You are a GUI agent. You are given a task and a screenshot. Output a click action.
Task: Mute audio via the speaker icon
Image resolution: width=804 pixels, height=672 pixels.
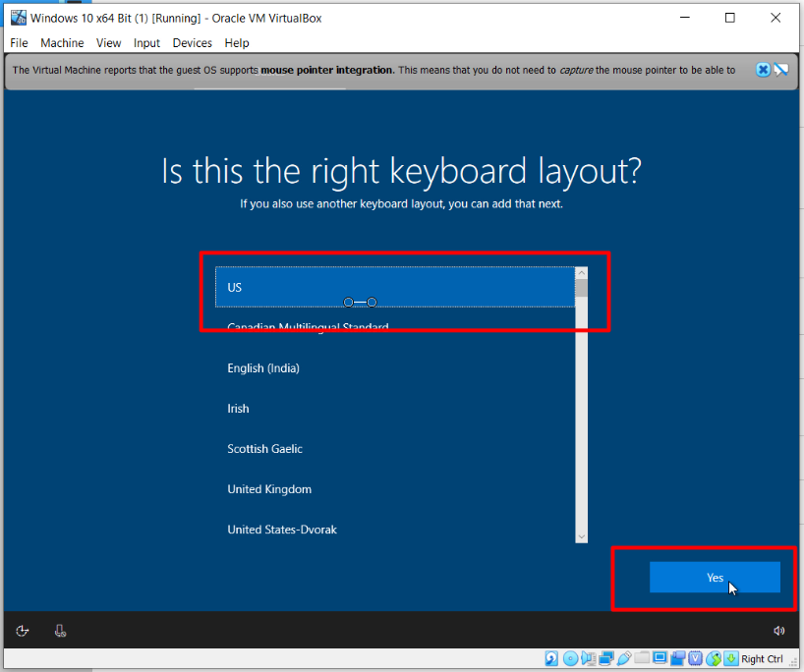click(x=778, y=630)
